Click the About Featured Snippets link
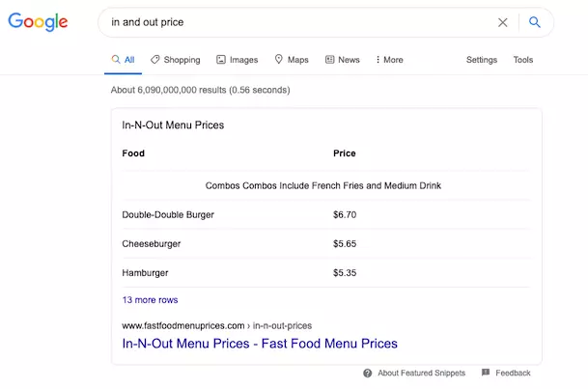Screen dimensions: 588x389 (x=421, y=373)
